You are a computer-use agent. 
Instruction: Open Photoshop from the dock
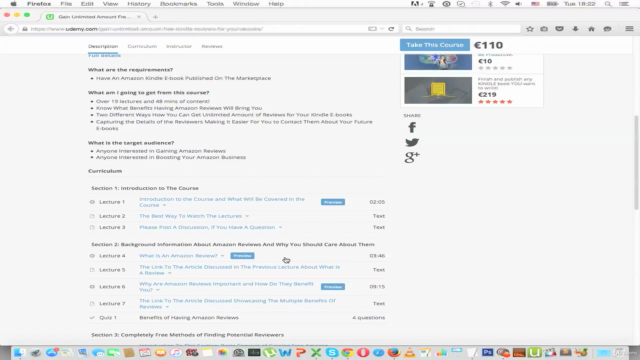coord(487,352)
